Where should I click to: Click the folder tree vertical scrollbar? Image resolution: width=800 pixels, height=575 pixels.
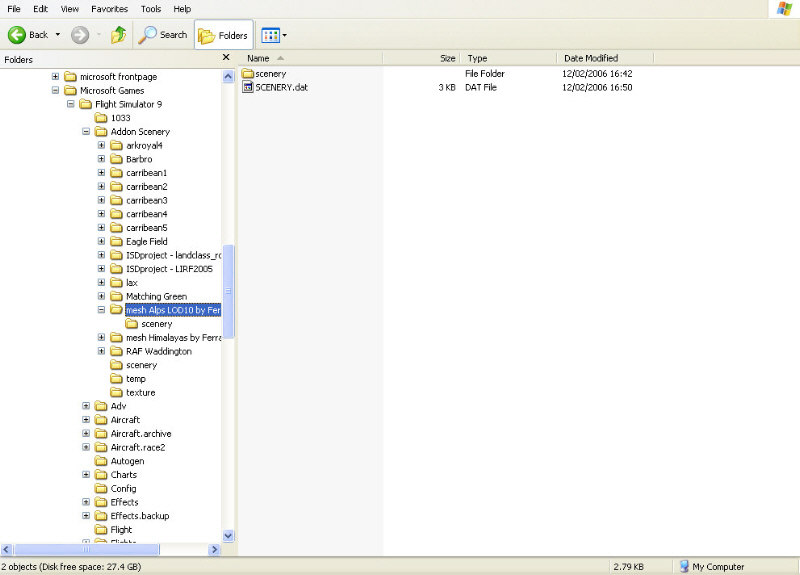[228, 290]
